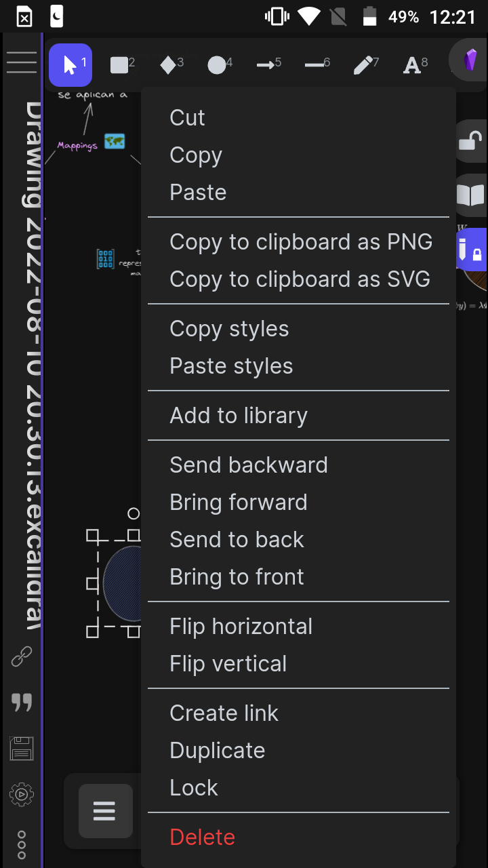Select the Rectangle tool
This screenshot has width=488, height=868.
(119, 64)
